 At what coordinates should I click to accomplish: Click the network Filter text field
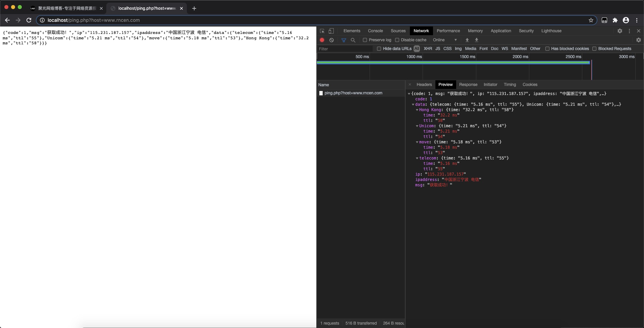[345, 49]
